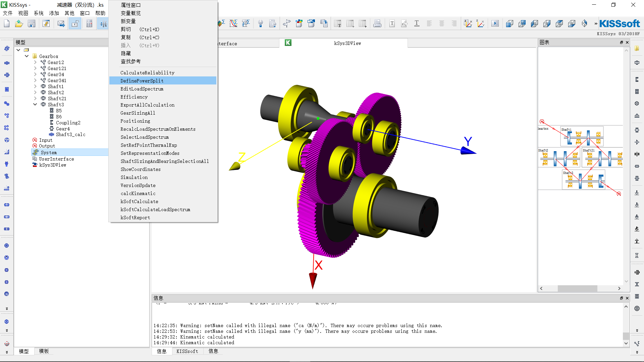Close the 图表 panel

(x=627, y=42)
